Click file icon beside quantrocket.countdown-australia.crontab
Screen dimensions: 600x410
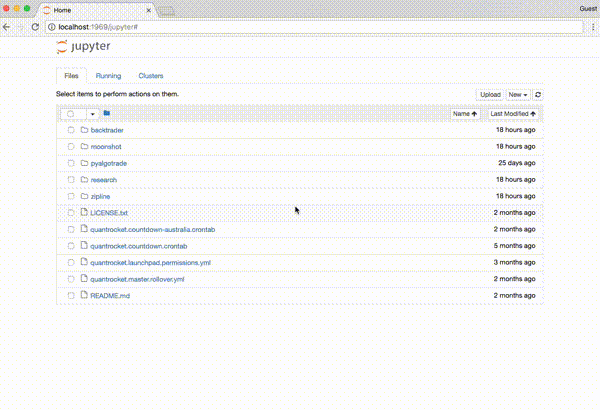click(x=84, y=229)
